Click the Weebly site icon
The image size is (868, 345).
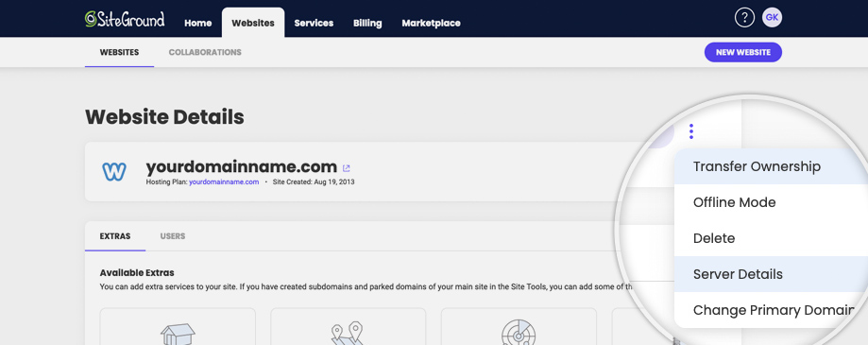(x=114, y=172)
